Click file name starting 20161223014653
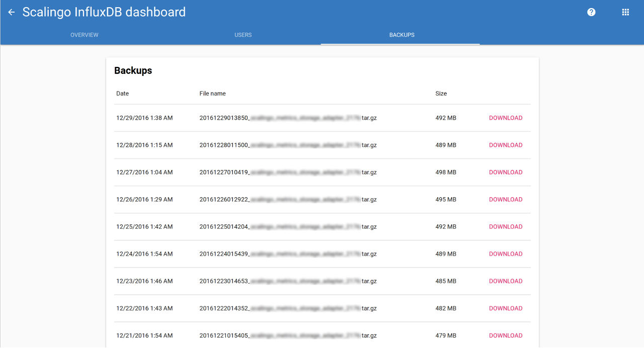Image resolution: width=644 pixels, height=348 pixels. [x=288, y=281]
